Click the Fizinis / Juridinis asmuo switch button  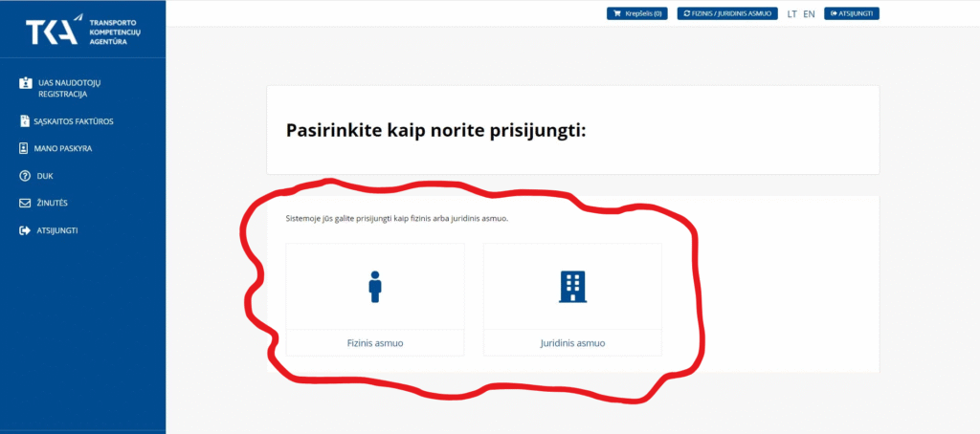pos(727,14)
